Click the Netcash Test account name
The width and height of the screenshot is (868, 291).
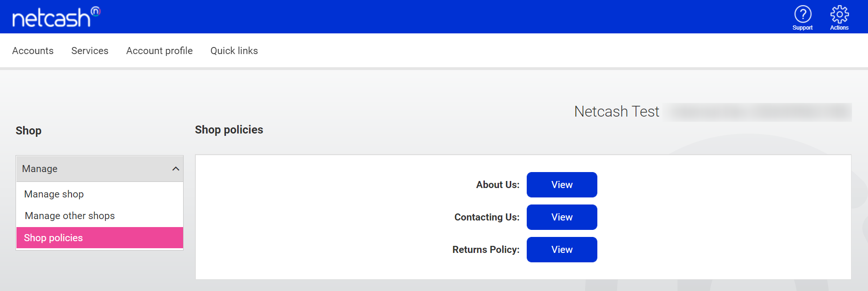tap(617, 111)
